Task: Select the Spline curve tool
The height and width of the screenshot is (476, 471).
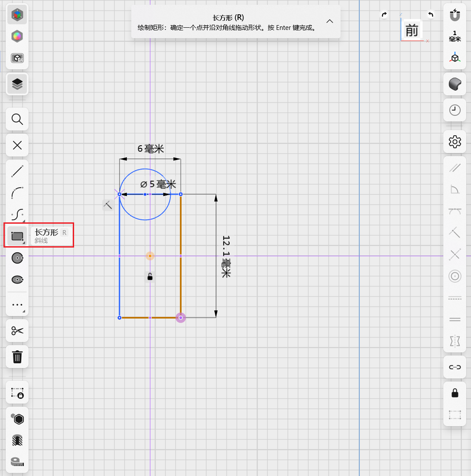Action: pos(17,214)
